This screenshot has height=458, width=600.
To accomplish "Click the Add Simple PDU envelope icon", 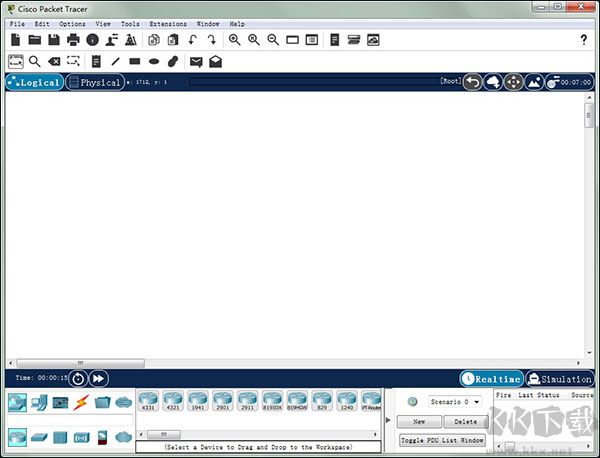I will coord(196,61).
